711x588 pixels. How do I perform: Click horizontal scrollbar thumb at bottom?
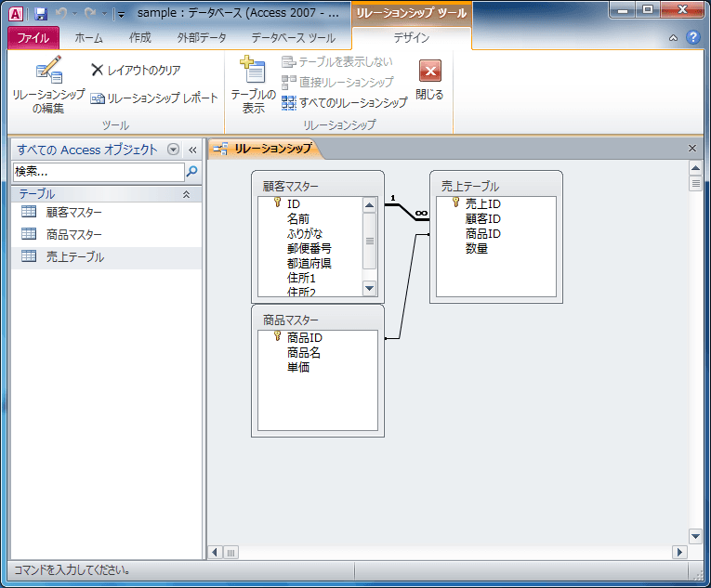point(230,553)
